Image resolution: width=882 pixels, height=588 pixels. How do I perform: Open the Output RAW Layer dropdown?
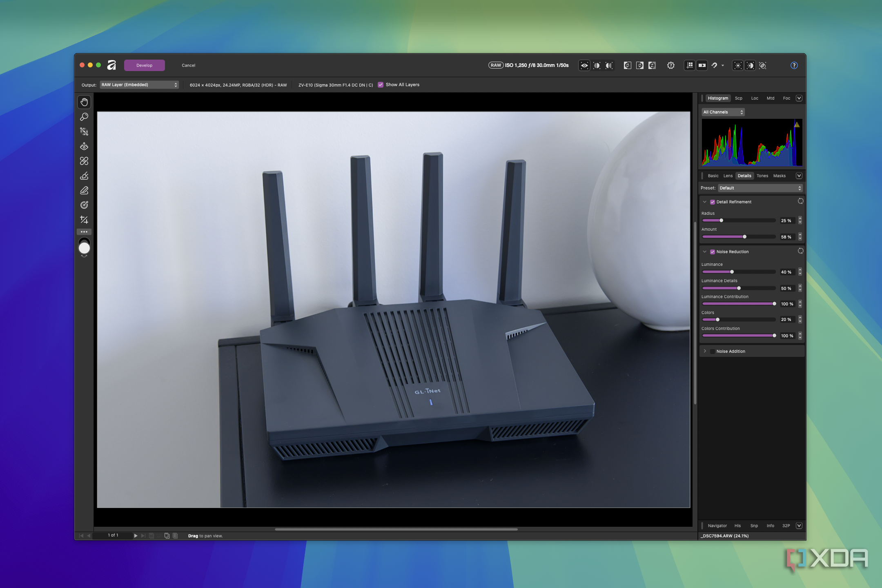[x=139, y=85]
